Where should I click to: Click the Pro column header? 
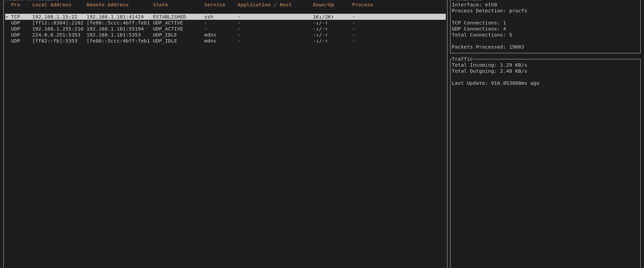pyautogui.click(x=15, y=5)
